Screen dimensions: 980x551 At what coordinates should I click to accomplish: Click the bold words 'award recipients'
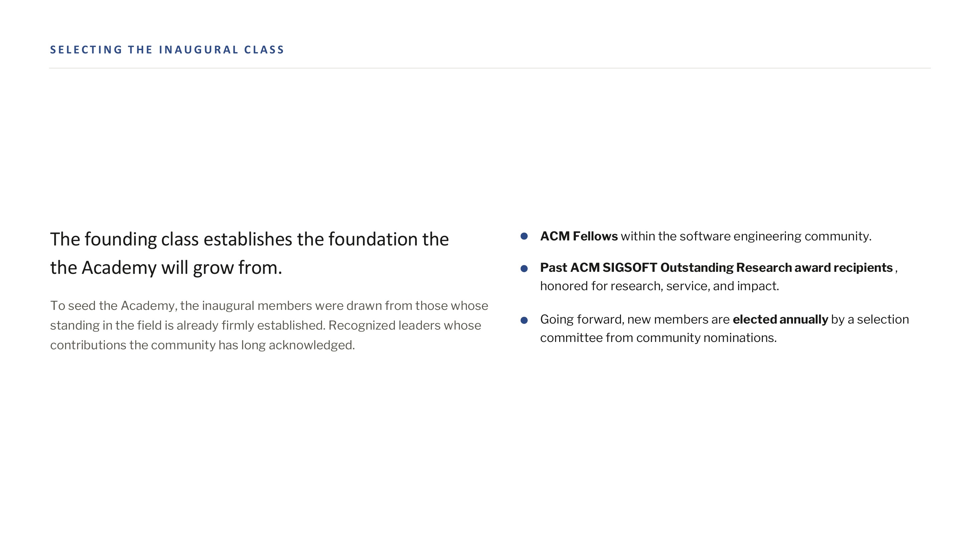click(x=843, y=267)
